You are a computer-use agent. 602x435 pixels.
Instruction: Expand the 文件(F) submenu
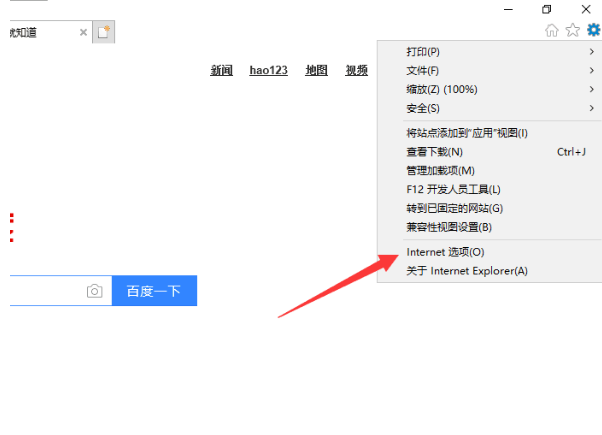pyautogui.click(x=423, y=70)
